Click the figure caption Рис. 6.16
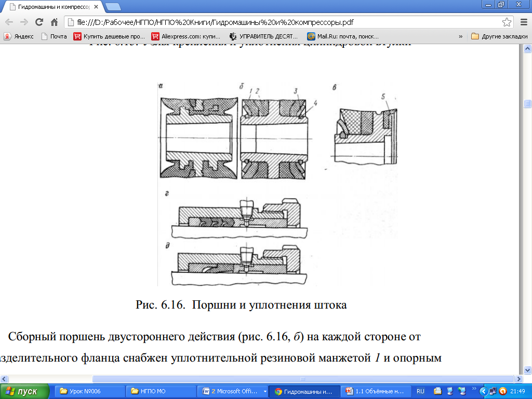Screen dimensions: 532x399 [241, 304]
